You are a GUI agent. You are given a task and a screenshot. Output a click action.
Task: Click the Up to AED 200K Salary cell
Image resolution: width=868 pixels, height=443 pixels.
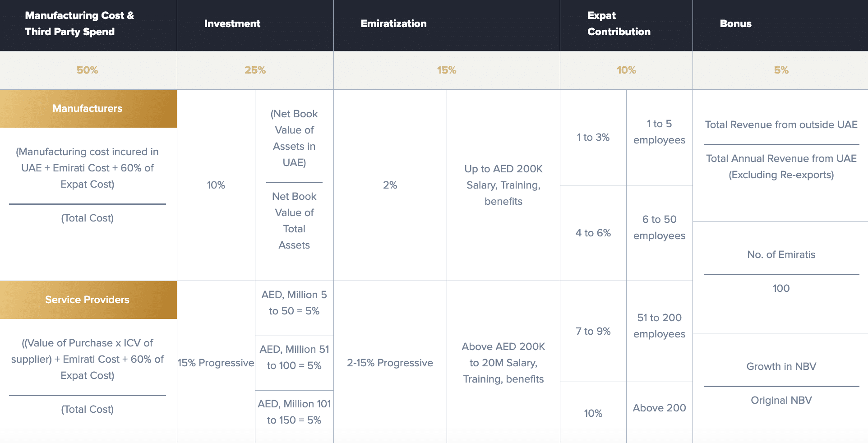pyautogui.click(x=503, y=185)
